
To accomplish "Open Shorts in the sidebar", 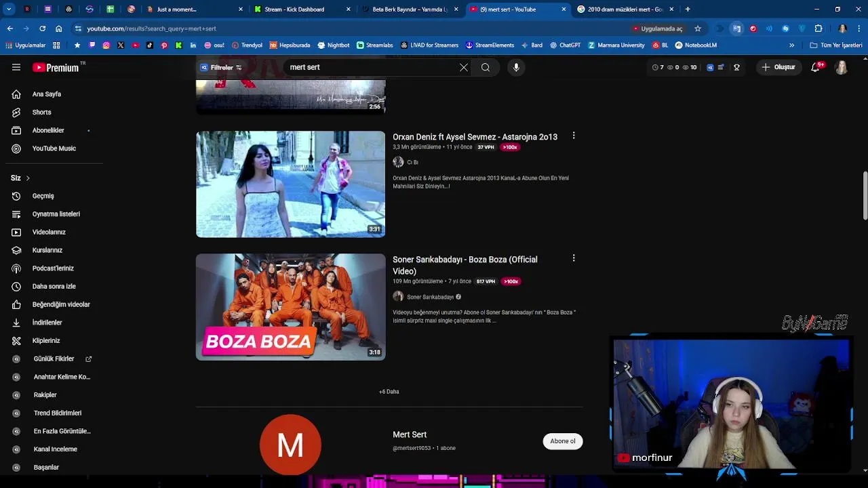I will (41, 112).
